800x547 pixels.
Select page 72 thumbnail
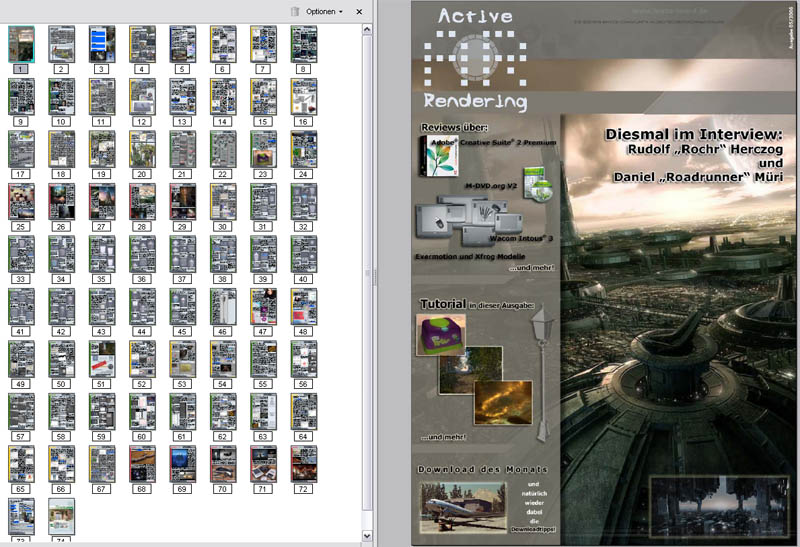point(304,465)
